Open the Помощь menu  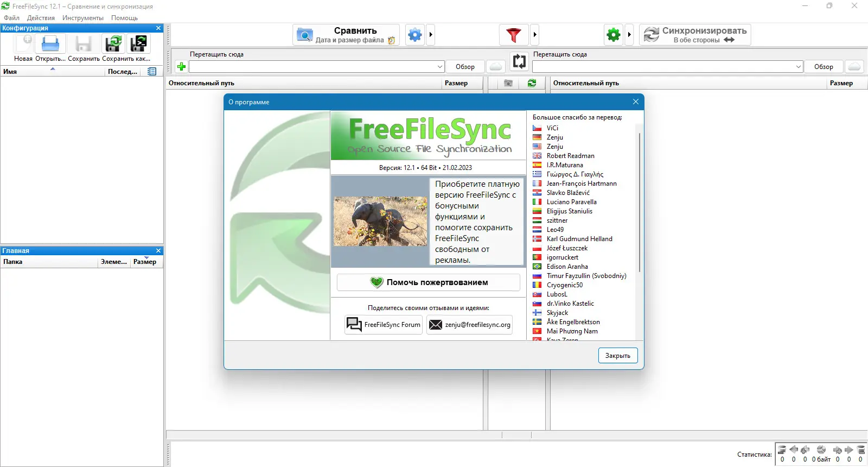point(124,18)
